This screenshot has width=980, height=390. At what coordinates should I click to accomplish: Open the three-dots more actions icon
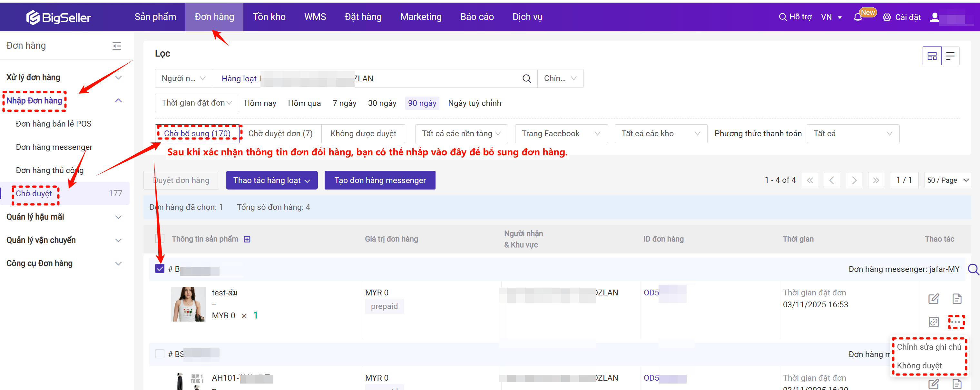[x=955, y=322]
